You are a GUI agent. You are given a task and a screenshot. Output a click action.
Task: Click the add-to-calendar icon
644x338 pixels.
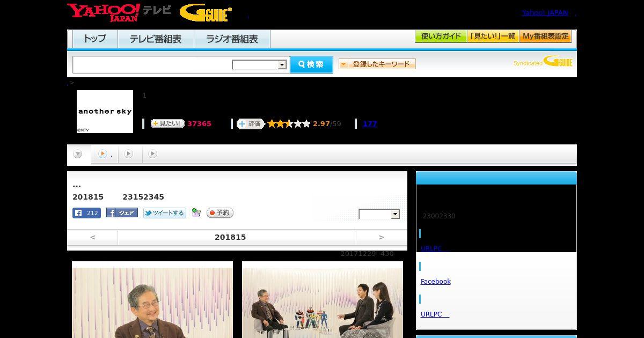196,213
